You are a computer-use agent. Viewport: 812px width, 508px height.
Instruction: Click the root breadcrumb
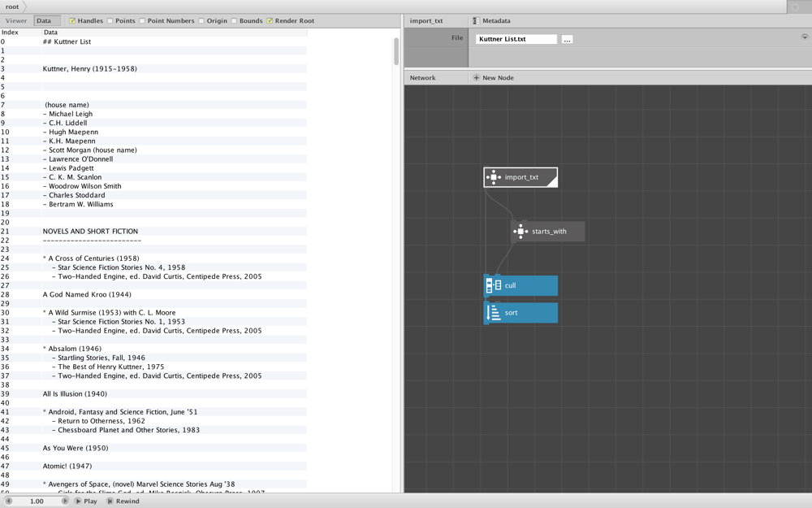tap(12, 7)
